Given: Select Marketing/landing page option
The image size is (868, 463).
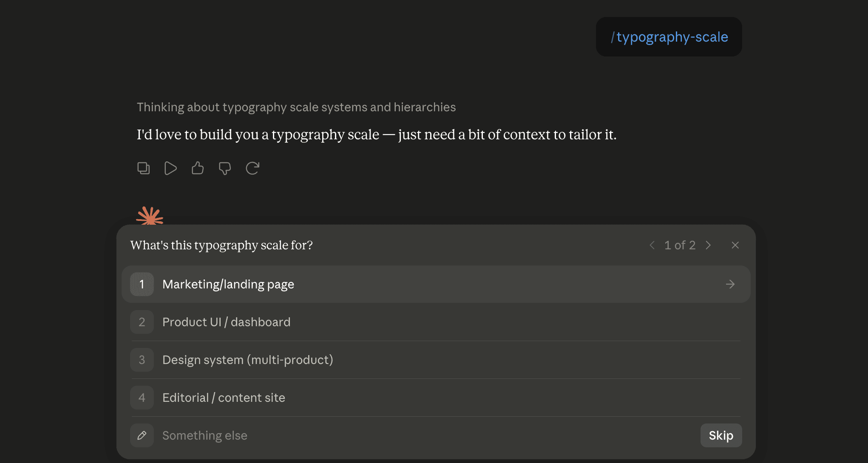Looking at the screenshot, I should pos(436,284).
